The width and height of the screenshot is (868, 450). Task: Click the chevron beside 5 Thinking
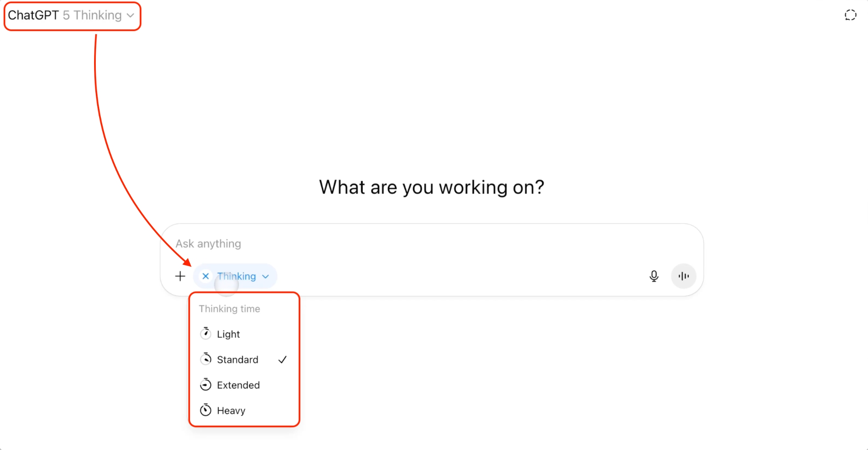pos(131,16)
